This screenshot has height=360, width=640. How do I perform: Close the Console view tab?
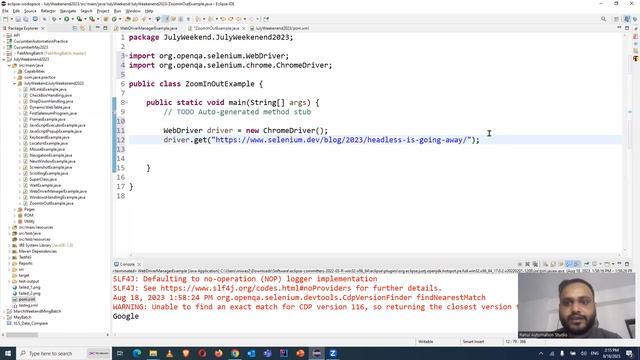coord(139,264)
